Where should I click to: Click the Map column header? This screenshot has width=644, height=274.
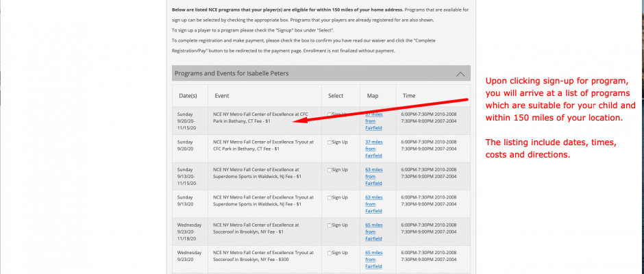(373, 96)
